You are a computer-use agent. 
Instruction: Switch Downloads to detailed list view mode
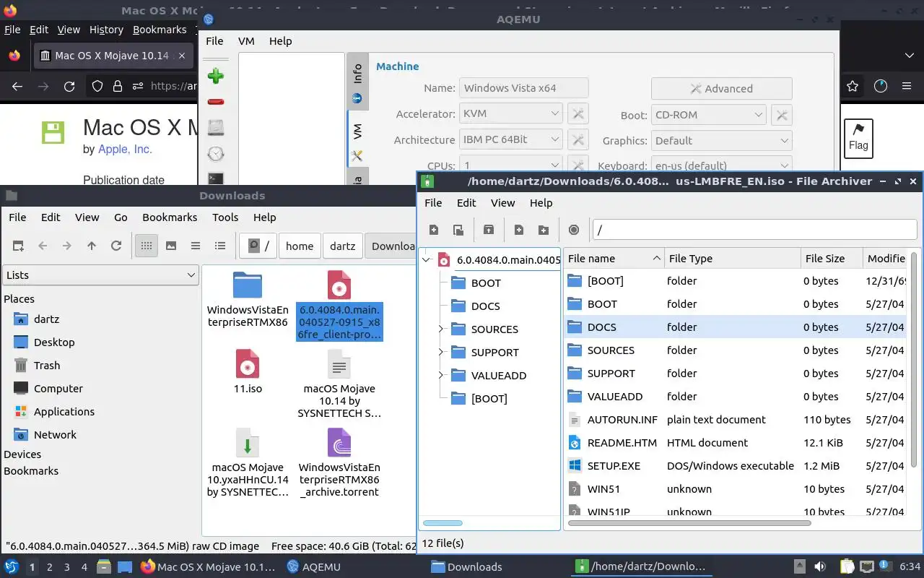click(220, 246)
